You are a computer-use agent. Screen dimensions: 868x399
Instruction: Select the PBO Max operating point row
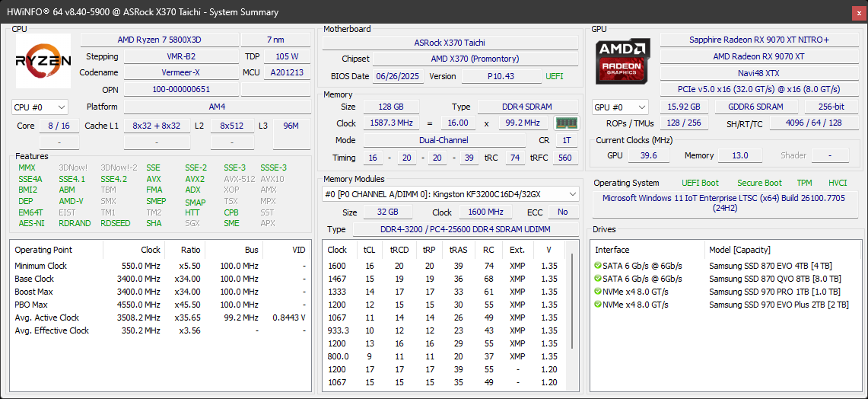click(161, 305)
